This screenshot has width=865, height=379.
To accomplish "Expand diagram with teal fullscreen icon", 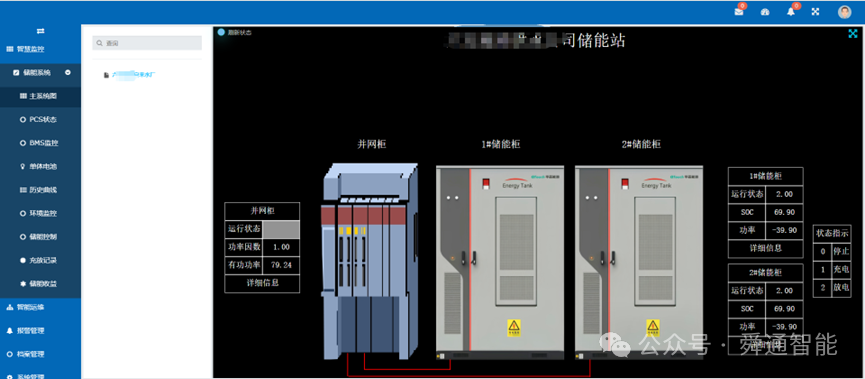I will (853, 34).
